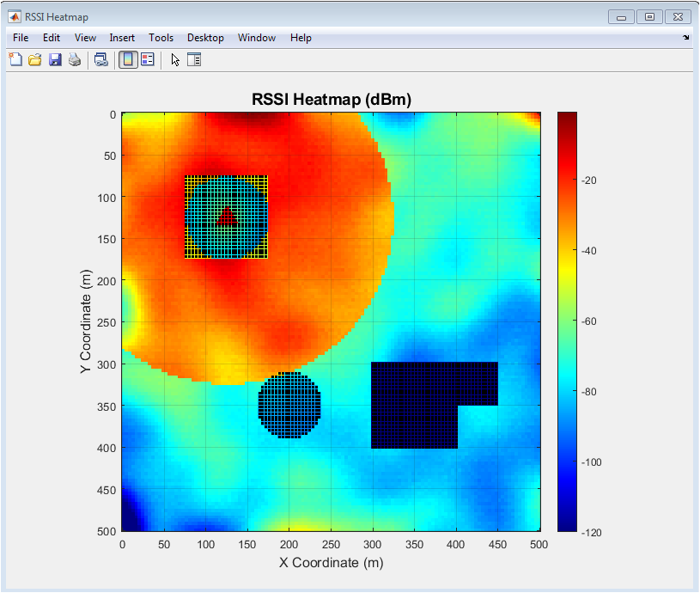This screenshot has height=593, width=700.
Task: Open a file with the folder icon
Action: point(35,59)
